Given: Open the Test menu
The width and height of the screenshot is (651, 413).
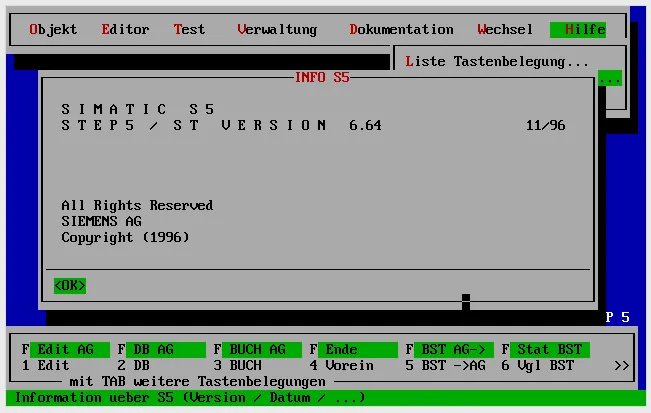Looking at the screenshot, I should pos(189,29).
